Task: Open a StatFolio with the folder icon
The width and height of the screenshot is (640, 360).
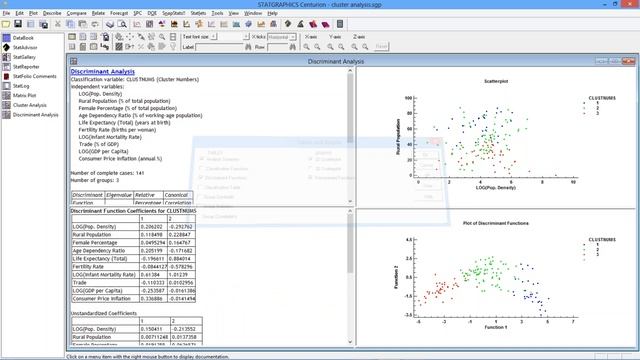Action: pos(6,24)
